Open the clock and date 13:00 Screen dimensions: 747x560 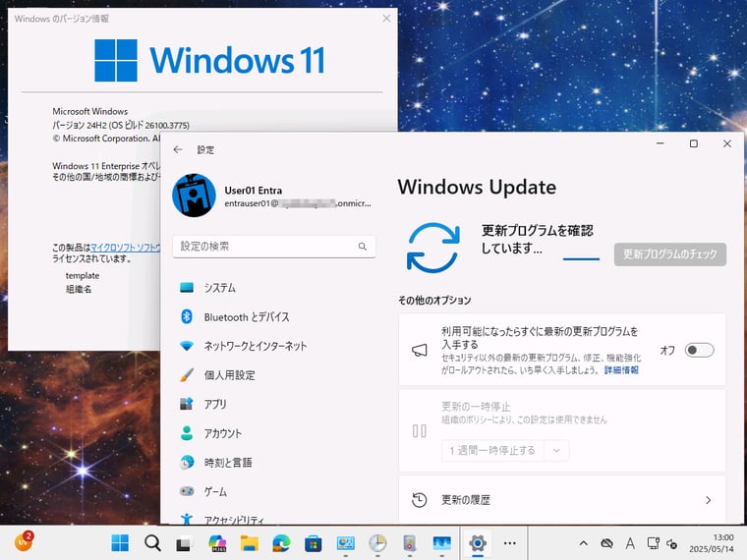(711, 543)
